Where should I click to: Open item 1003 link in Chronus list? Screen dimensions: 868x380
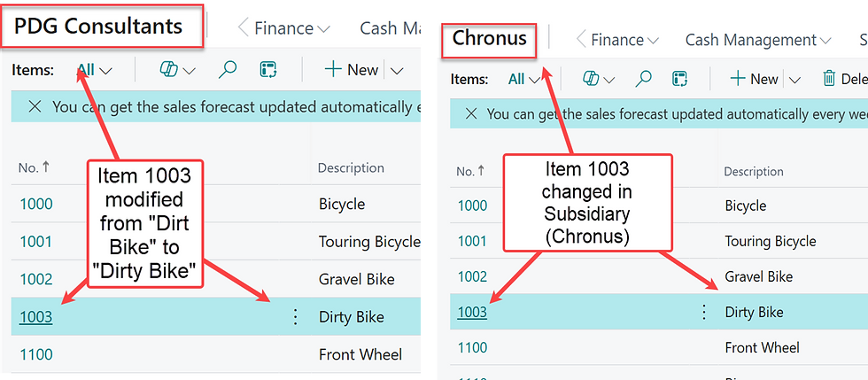tap(472, 312)
